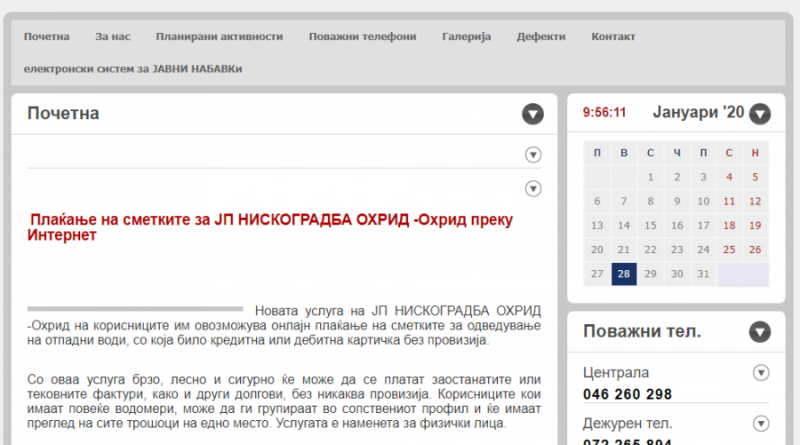Expand the Дежурен тел. entry arrow

[760, 423]
